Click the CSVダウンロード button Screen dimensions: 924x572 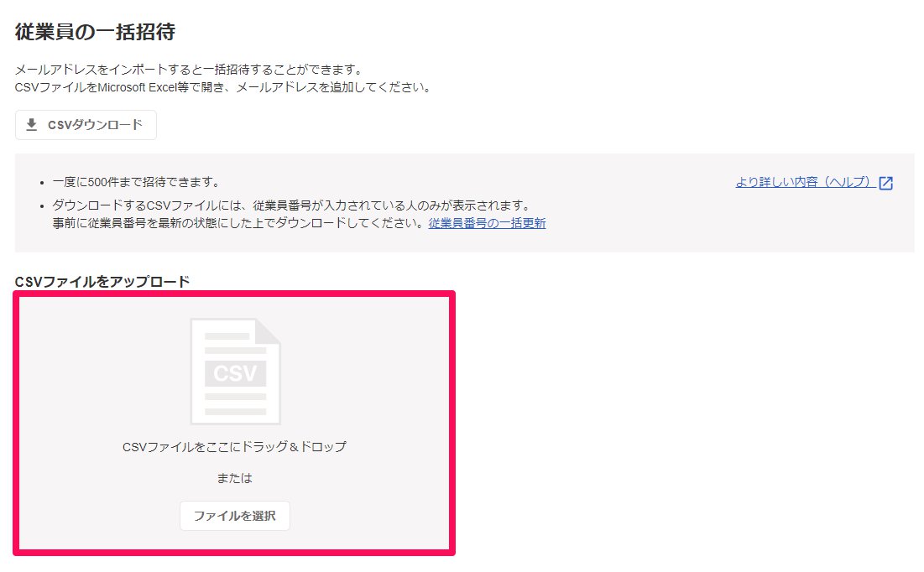point(86,125)
